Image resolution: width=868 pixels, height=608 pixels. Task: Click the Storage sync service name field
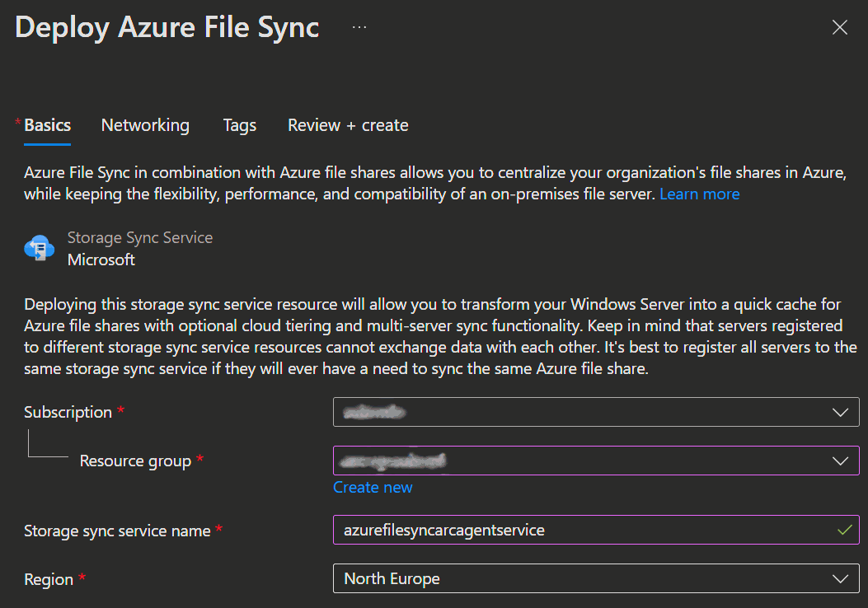point(596,530)
